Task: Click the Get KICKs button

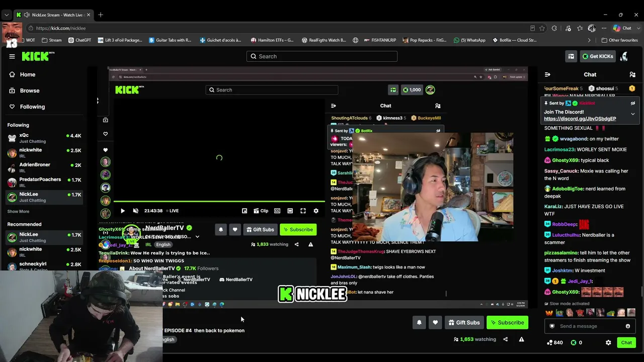Action: (598, 56)
